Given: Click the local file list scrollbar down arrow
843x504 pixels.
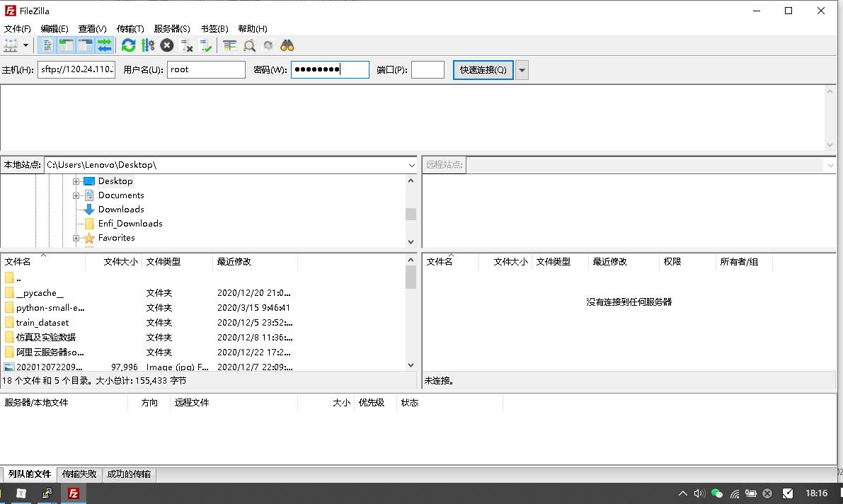Looking at the screenshot, I should coord(411,365).
